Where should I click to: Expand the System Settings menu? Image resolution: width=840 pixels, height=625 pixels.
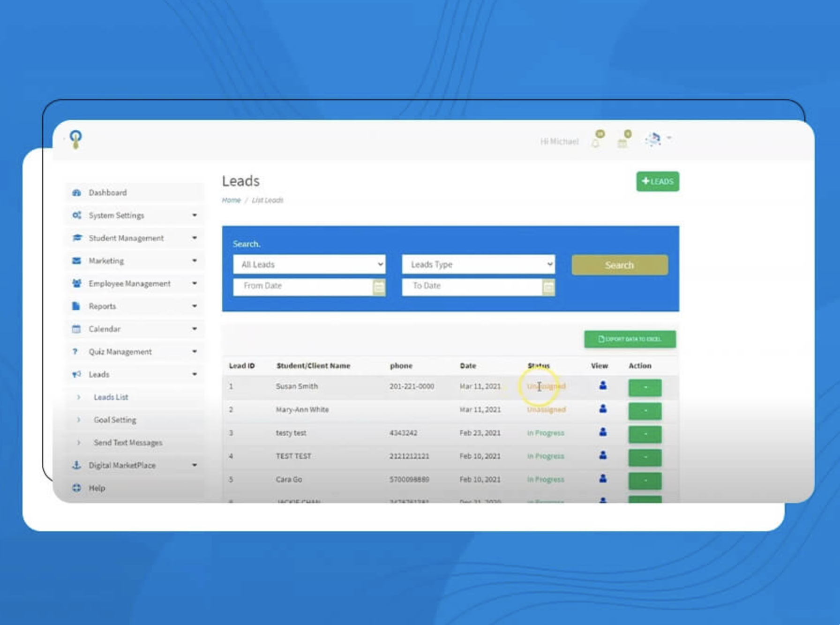(134, 216)
